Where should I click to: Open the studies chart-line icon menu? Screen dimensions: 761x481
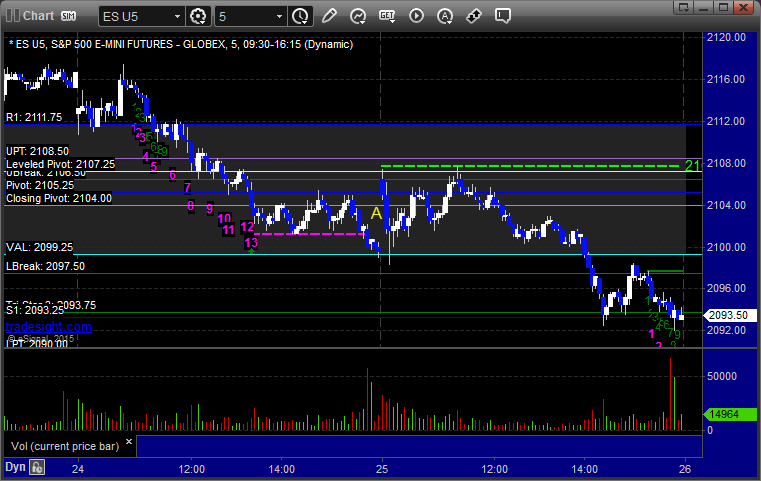click(x=358, y=17)
